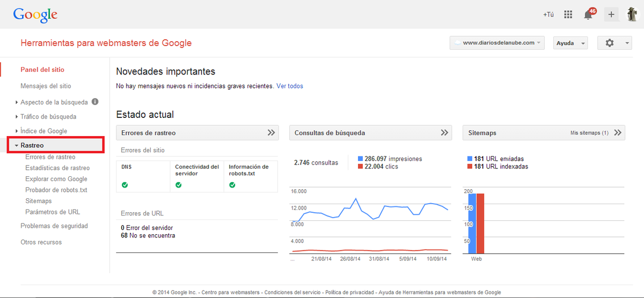644x298 pixels.
Task: Open the www.diariosdelanube.com site dropdown
Action: [497, 43]
